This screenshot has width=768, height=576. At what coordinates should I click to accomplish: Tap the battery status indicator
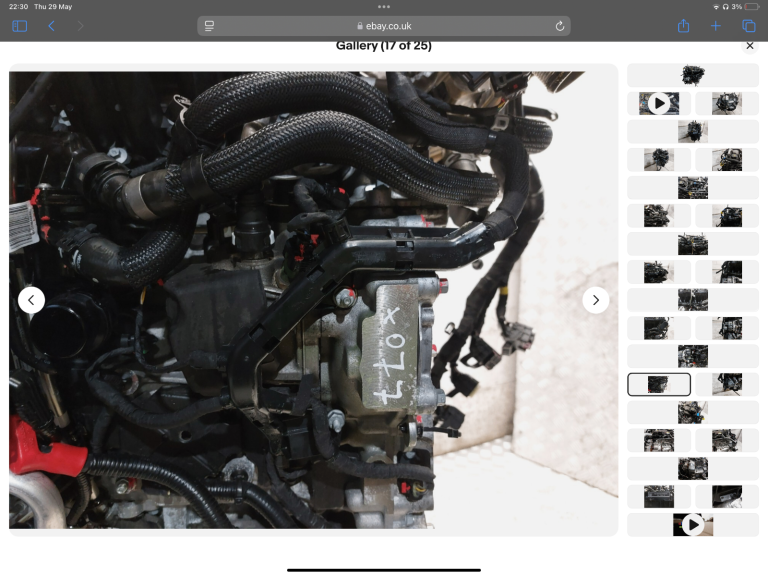point(750,6)
